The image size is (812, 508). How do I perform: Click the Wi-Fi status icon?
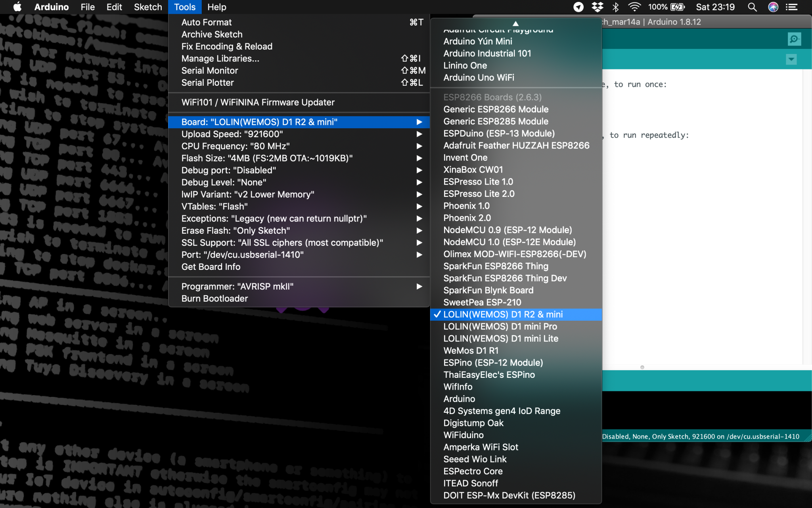634,7
